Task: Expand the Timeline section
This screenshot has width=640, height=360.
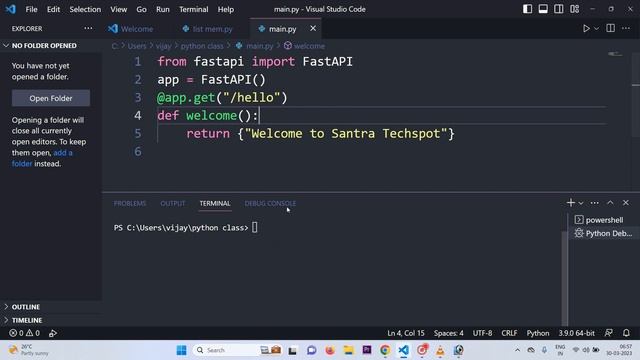Action: 27,320
